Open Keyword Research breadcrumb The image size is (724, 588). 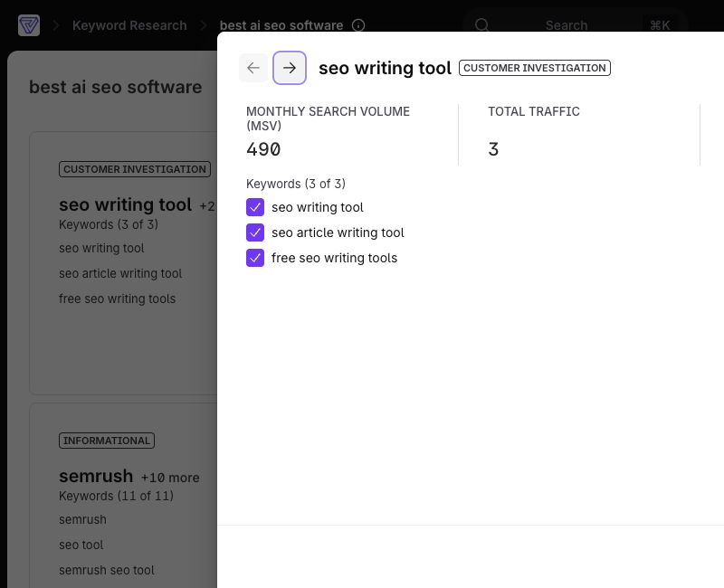coord(129,25)
